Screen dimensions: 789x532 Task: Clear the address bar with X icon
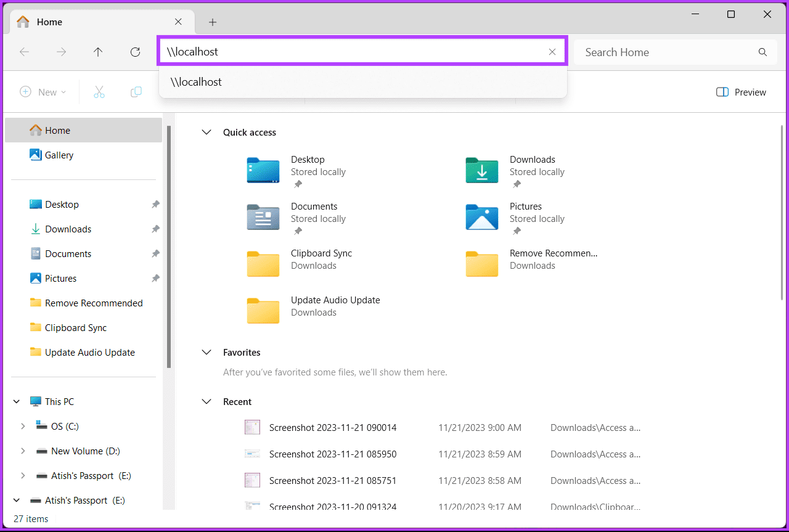coord(552,52)
